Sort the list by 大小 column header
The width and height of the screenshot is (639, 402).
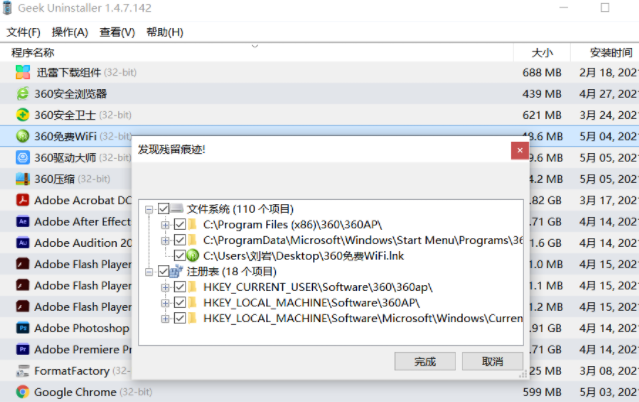542,53
